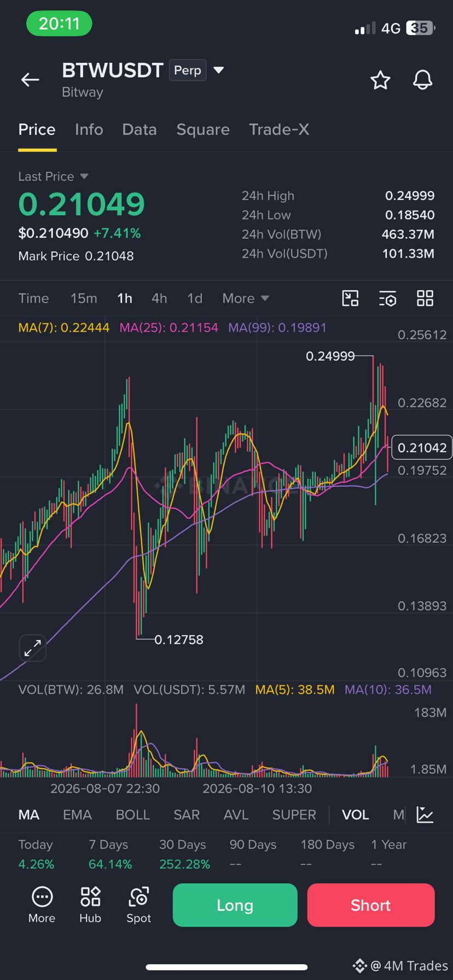Select the 1h chart interval
Screen dimensions: 453x980
[x=125, y=298]
